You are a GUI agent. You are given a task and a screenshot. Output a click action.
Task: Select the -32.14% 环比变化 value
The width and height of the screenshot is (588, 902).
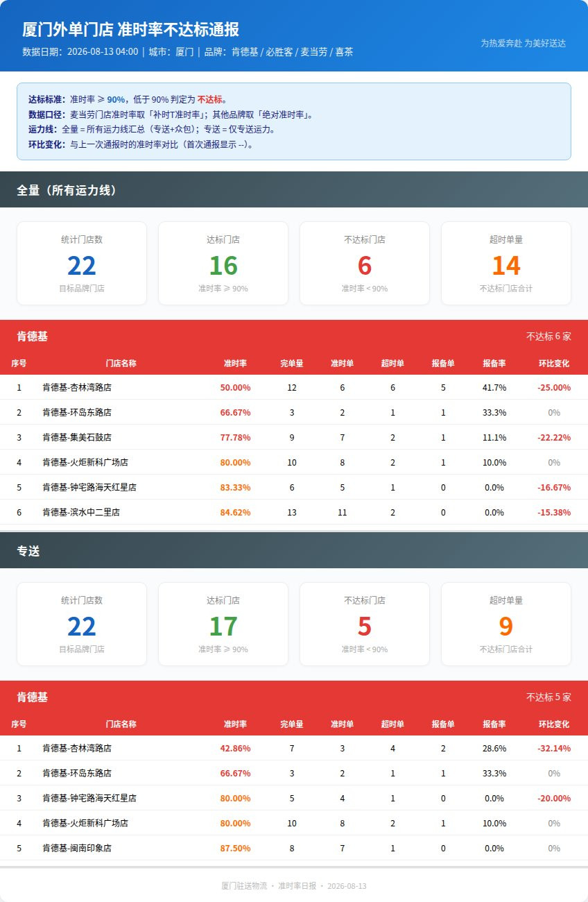[x=554, y=748]
